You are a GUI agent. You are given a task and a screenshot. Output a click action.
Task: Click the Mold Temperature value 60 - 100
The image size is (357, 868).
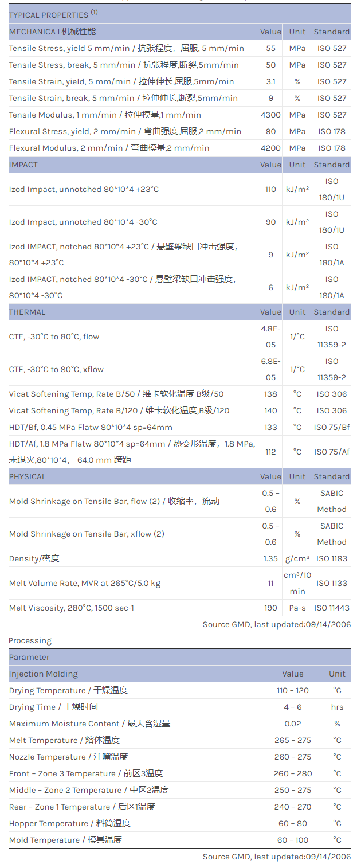click(293, 840)
